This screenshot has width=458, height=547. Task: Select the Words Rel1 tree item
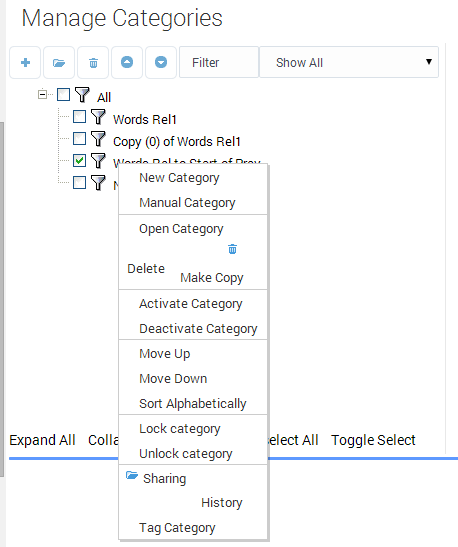pos(145,120)
